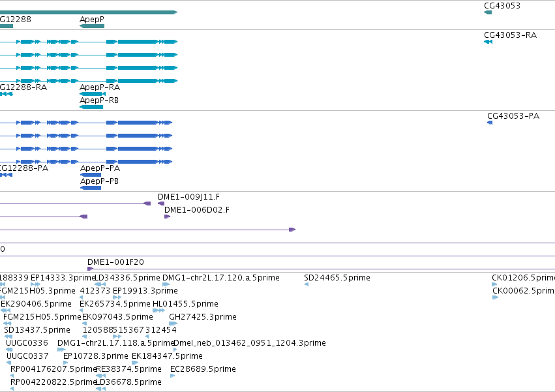The height and width of the screenshot is (392, 555).
Task: Select the GH27425.3prime EST label
Action: tap(203, 317)
